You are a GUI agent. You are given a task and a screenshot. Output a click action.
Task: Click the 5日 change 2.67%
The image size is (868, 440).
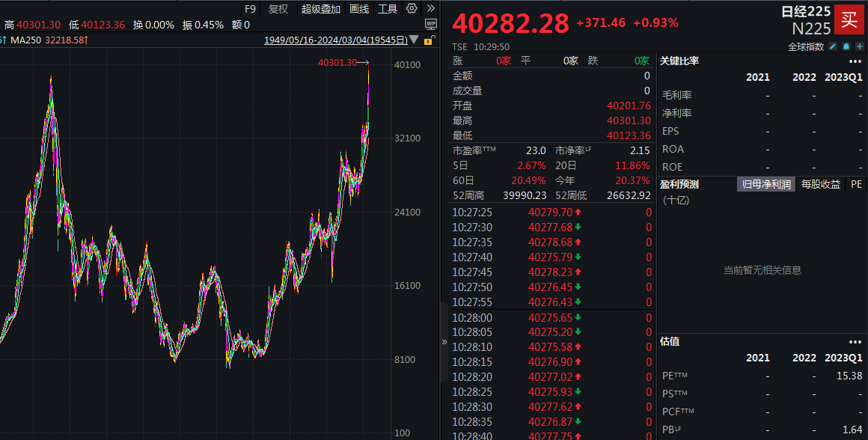pos(531,165)
